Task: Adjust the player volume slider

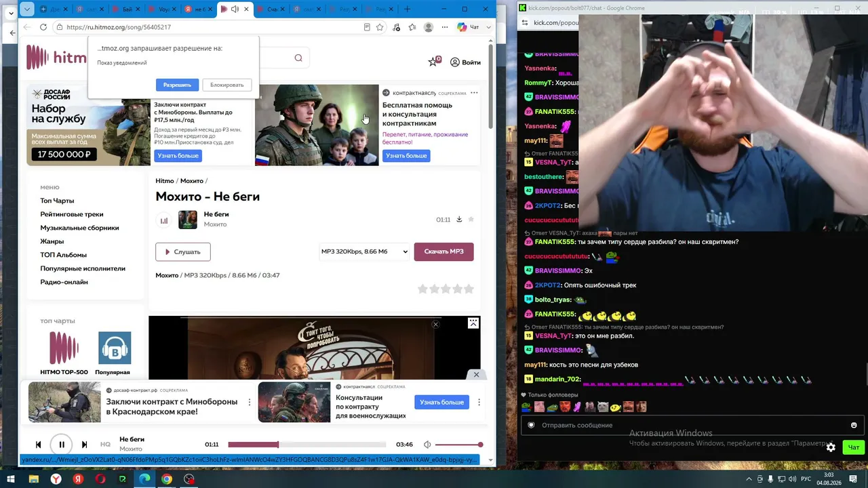Action: (458, 445)
